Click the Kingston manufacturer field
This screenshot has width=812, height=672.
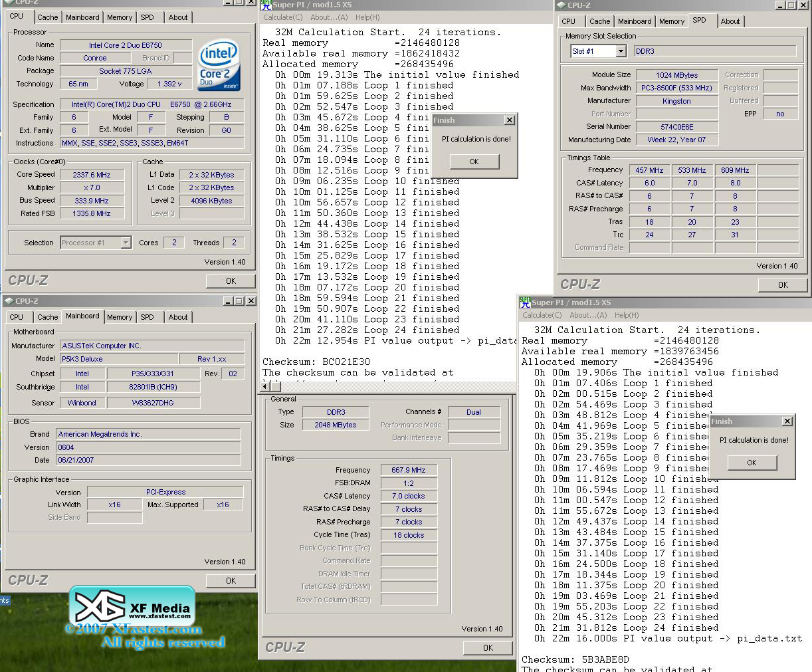pos(676,101)
